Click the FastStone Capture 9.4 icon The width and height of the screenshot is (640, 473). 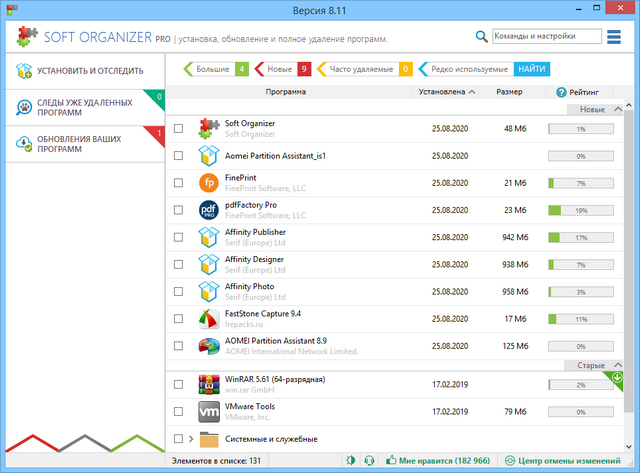coord(208,319)
